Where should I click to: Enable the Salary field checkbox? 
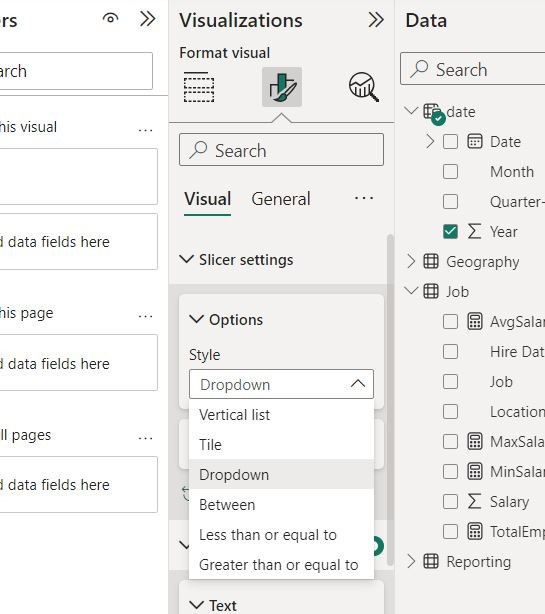(x=450, y=501)
